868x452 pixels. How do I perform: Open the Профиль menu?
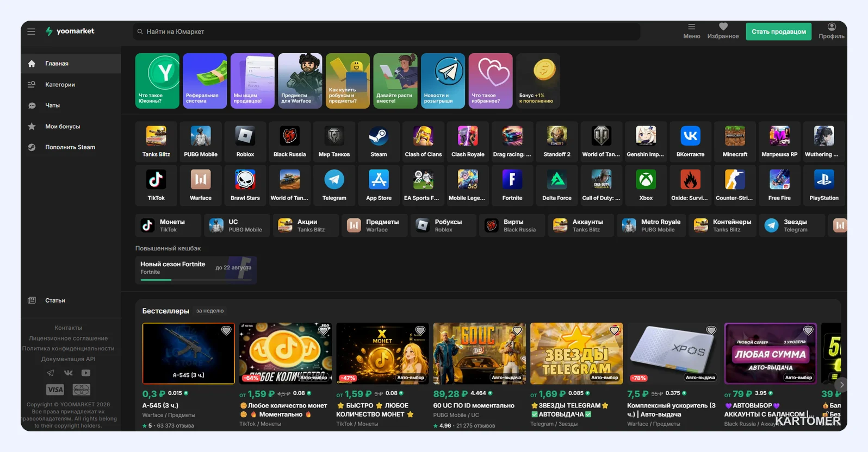(832, 31)
